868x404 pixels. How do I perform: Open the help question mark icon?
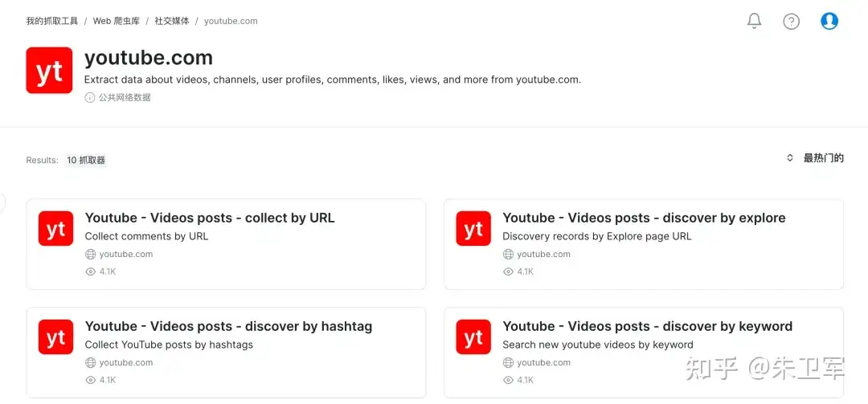click(791, 21)
